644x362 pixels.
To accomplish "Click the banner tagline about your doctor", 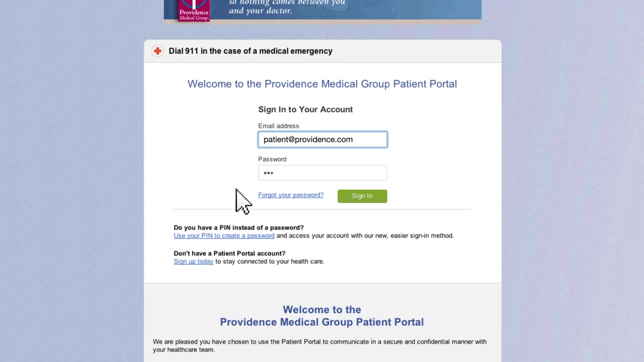I will [x=287, y=7].
